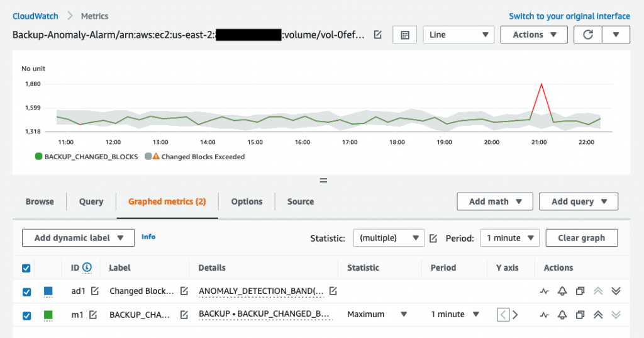Click the Statistic column header
Screen dimensions: 644x338
click(363, 268)
